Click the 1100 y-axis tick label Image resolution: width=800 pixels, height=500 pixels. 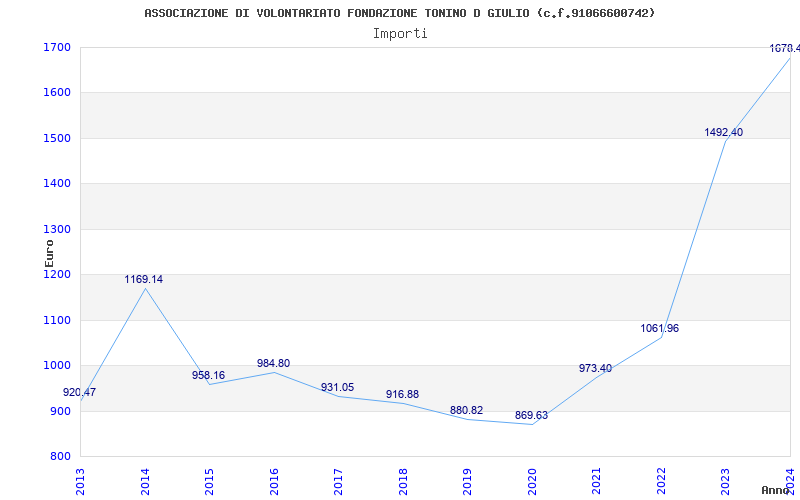(x=57, y=320)
